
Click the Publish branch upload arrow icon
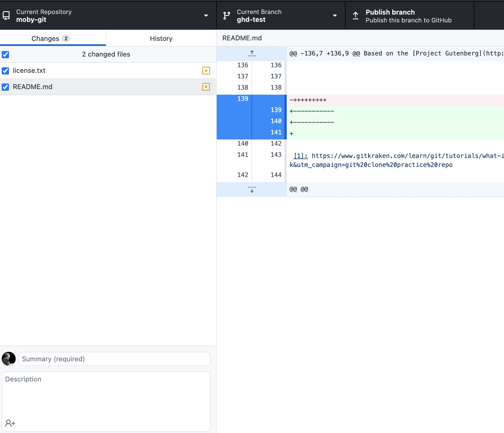355,15
